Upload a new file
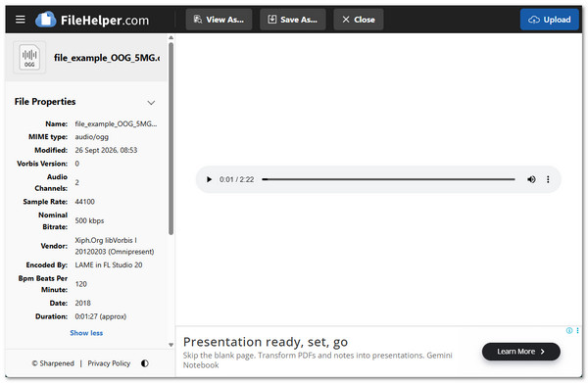This screenshot has height=383, width=588. pyautogui.click(x=550, y=20)
